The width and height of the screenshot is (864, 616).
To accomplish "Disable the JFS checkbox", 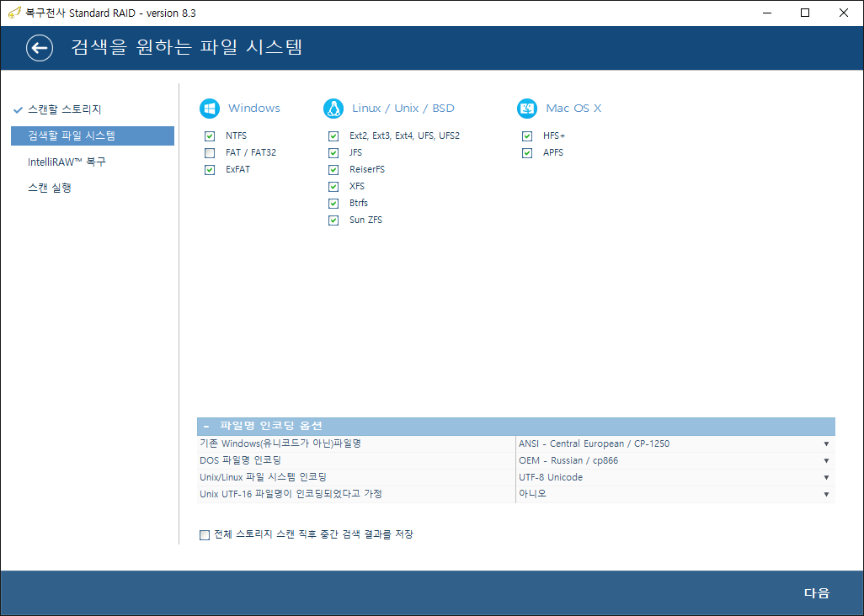I will point(333,152).
